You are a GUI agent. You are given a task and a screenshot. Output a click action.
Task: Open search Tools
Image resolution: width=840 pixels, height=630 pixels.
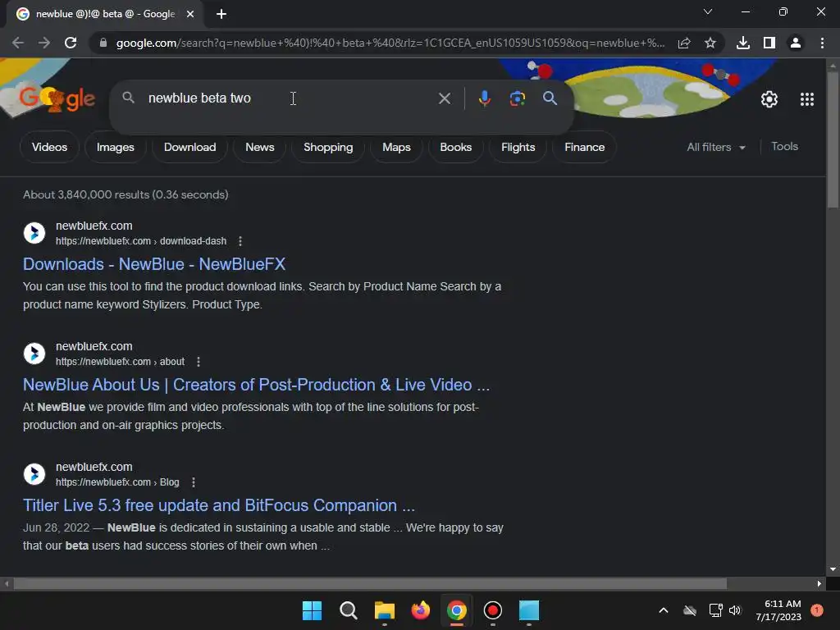point(784,146)
